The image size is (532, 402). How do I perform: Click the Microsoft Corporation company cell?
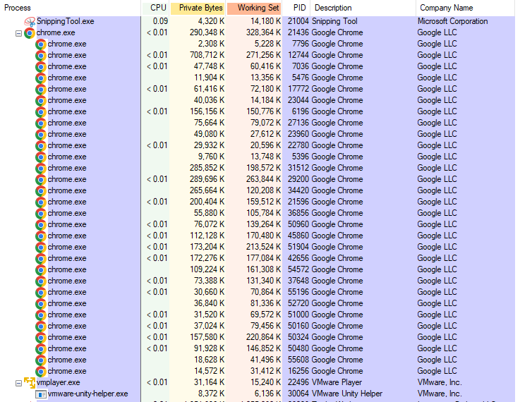click(x=452, y=21)
